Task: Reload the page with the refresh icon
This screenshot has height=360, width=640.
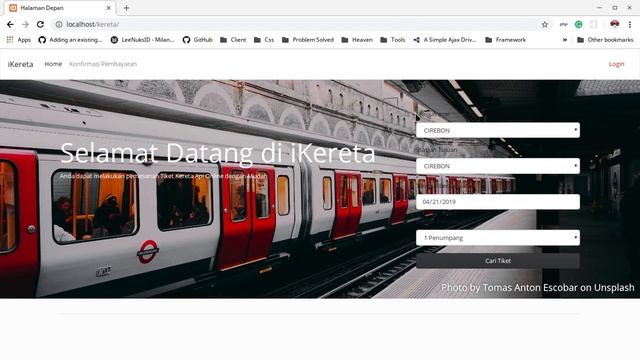Action: click(x=40, y=24)
